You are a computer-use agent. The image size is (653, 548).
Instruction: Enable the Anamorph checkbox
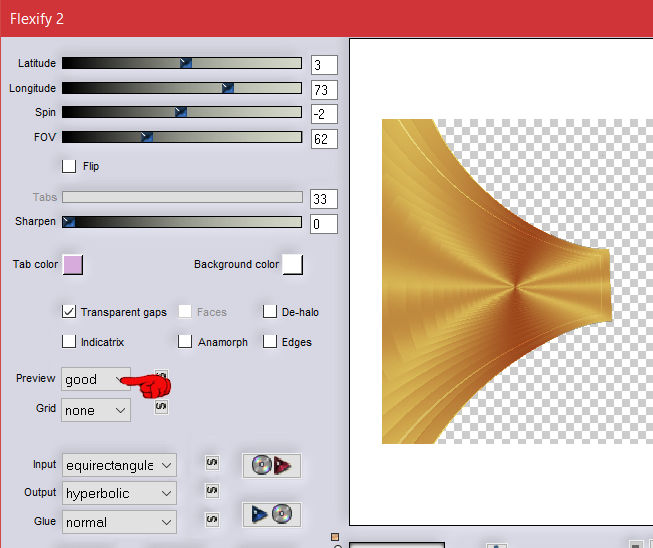(184, 342)
